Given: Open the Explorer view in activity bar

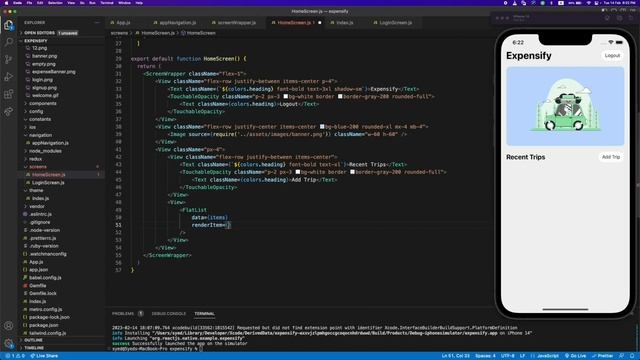Looking at the screenshot, I should 9,25.
